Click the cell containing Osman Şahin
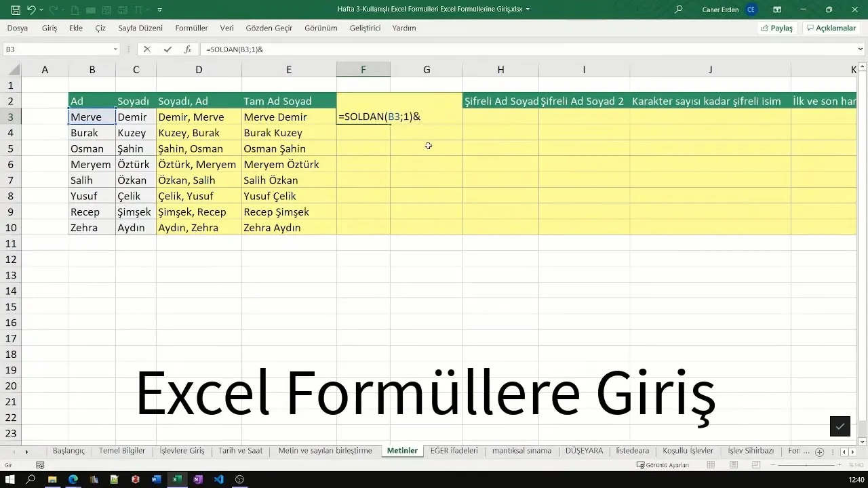868x488 pixels. [x=289, y=148]
